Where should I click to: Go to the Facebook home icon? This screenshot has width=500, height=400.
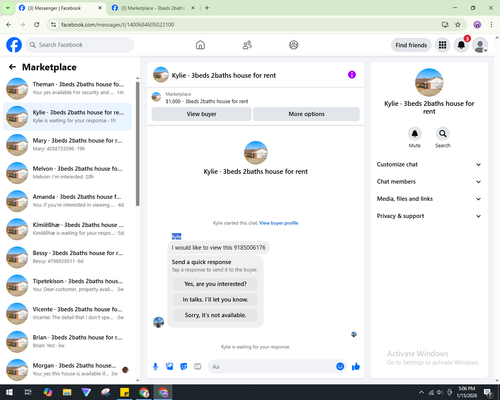point(200,45)
